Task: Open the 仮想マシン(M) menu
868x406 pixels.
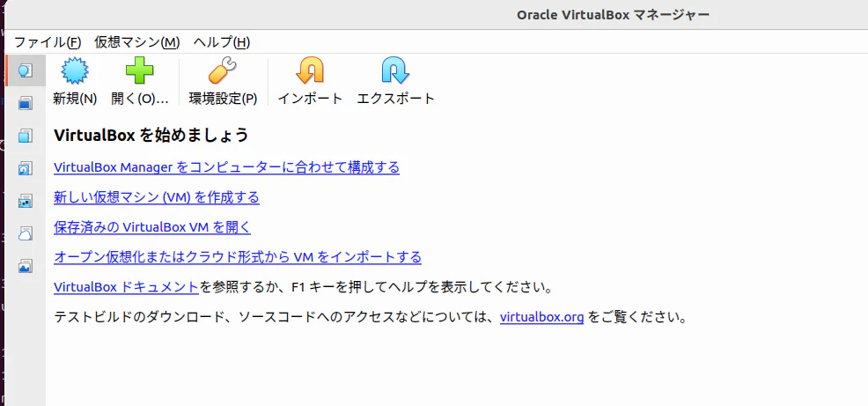Action: click(137, 42)
